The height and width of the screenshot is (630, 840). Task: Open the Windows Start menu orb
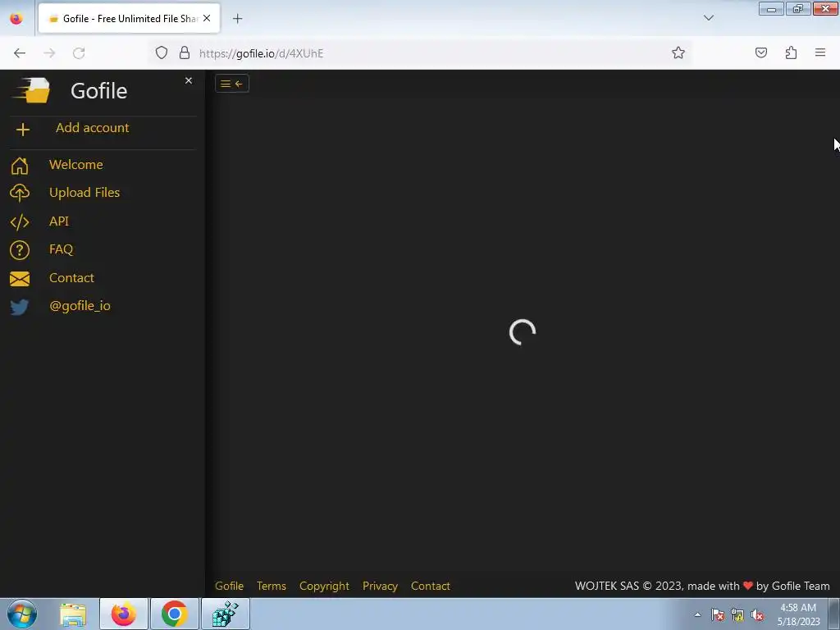(x=22, y=614)
